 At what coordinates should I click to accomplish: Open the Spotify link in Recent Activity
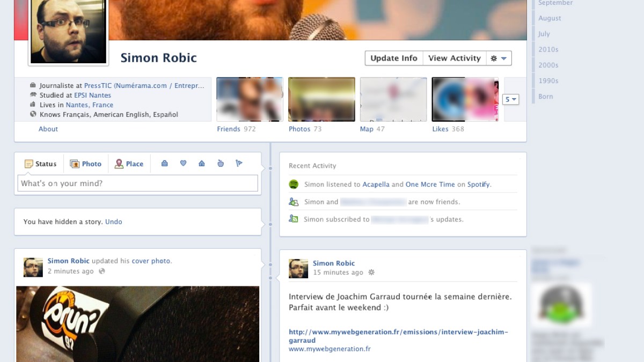479,184
